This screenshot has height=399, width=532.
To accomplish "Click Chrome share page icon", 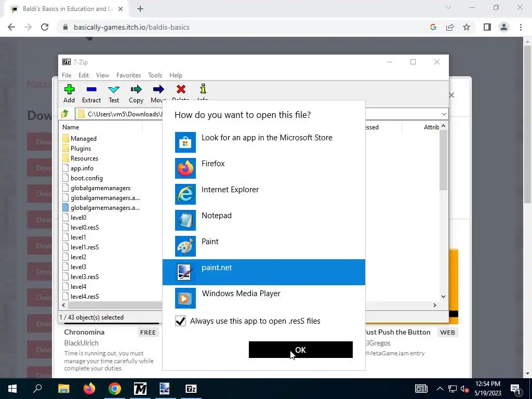I will (450, 27).
